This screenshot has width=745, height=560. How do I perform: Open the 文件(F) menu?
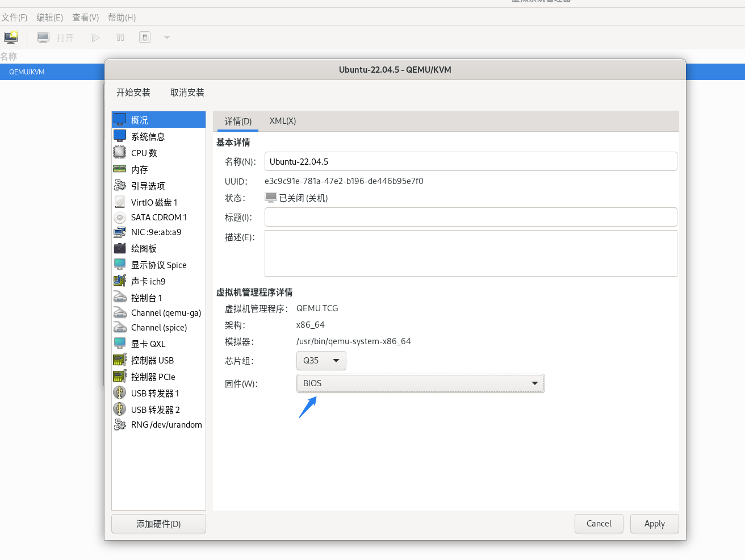click(14, 18)
